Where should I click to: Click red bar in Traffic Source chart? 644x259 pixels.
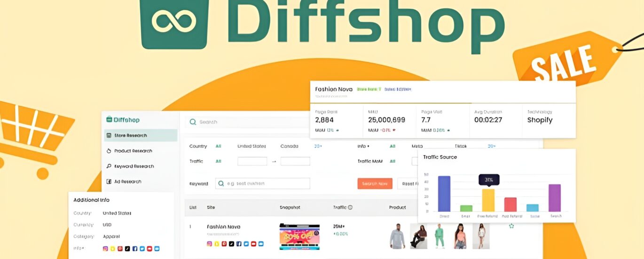tap(510, 204)
